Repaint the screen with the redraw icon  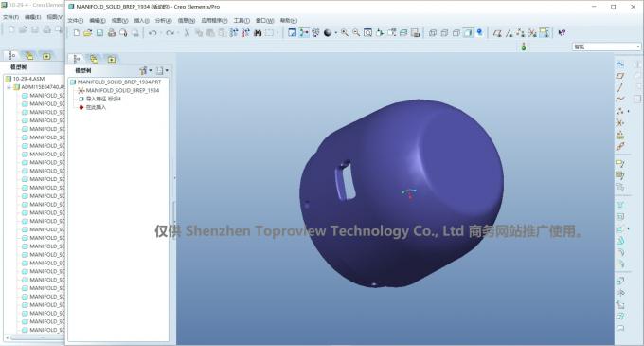pos(292,33)
